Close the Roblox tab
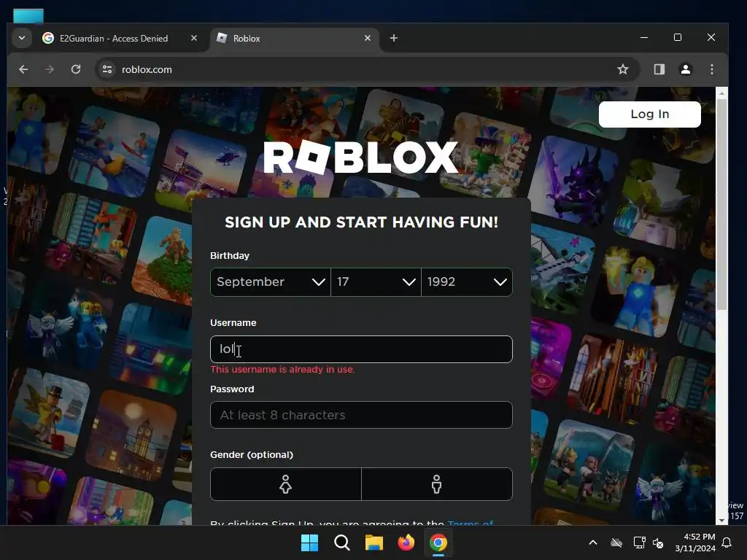The width and height of the screenshot is (747, 560). [368, 38]
